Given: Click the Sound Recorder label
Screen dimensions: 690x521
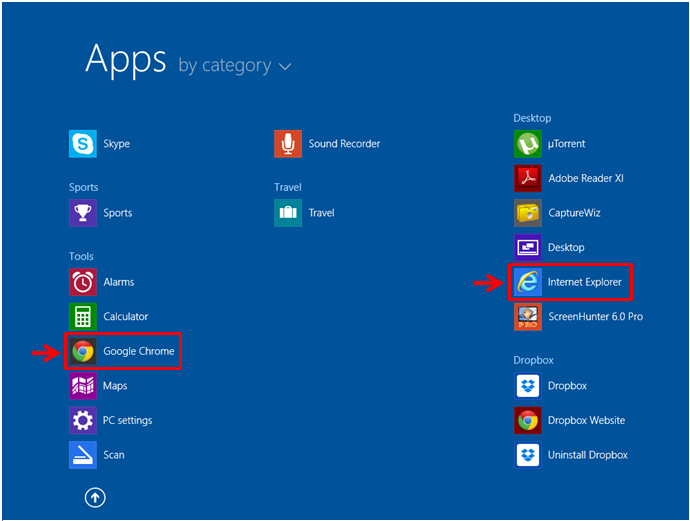Looking at the screenshot, I should [x=344, y=143].
